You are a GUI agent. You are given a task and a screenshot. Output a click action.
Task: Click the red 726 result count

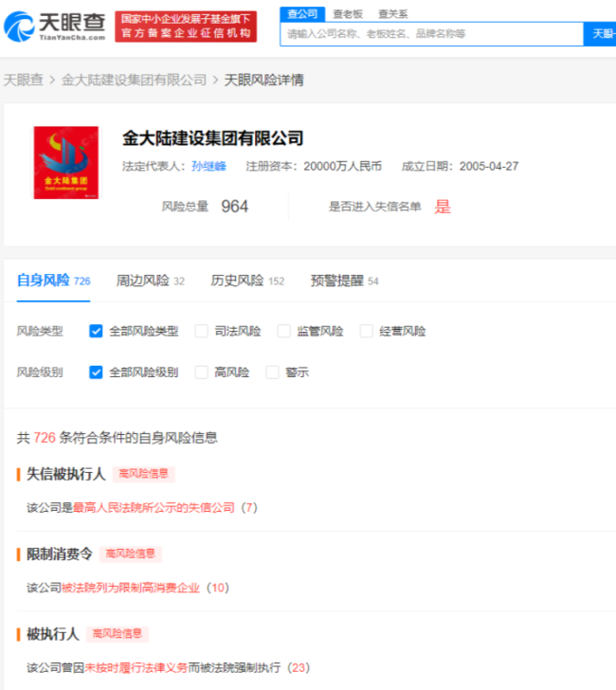(45, 438)
